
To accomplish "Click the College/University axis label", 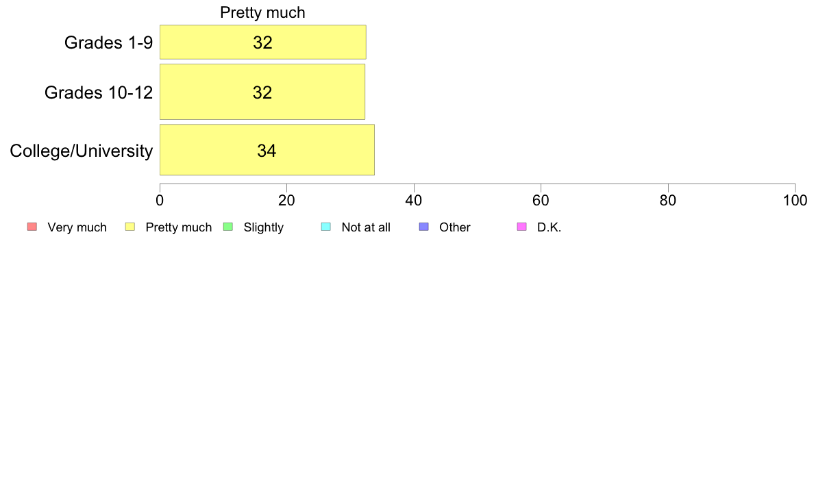I will [x=82, y=151].
